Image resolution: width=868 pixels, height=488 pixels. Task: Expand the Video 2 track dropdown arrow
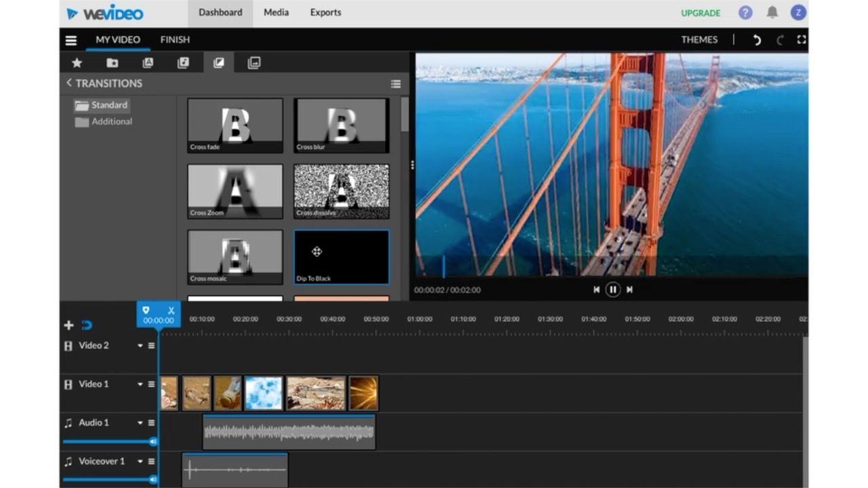tap(140, 346)
